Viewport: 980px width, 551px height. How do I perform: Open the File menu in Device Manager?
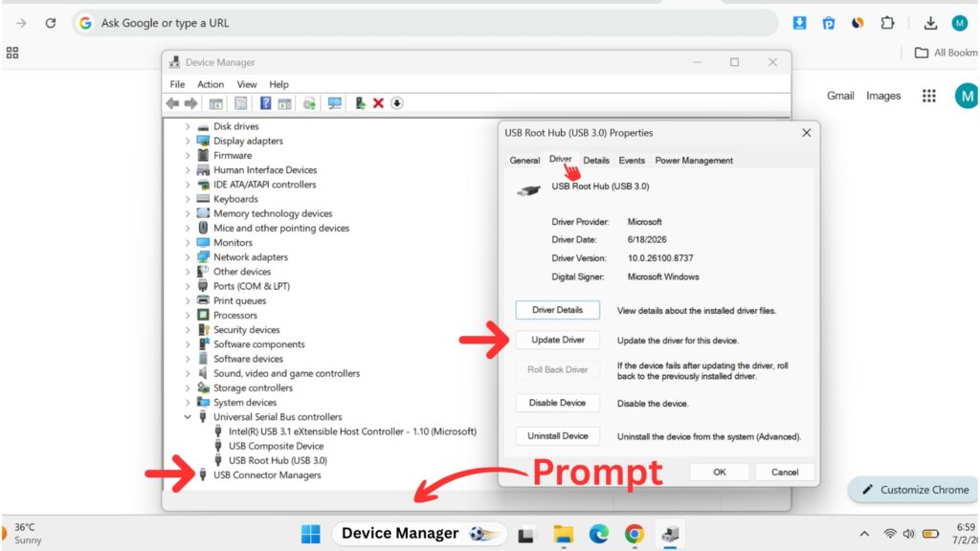coord(177,84)
